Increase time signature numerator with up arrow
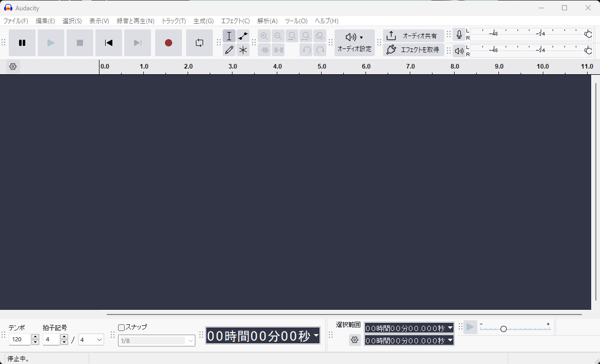 pyautogui.click(x=64, y=337)
